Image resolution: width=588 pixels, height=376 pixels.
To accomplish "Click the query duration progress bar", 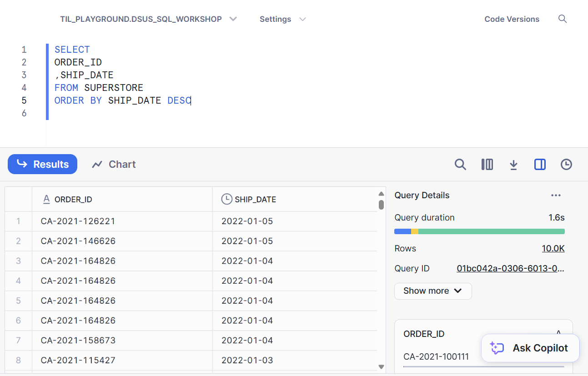I will pyautogui.click(x=479, y=231).
